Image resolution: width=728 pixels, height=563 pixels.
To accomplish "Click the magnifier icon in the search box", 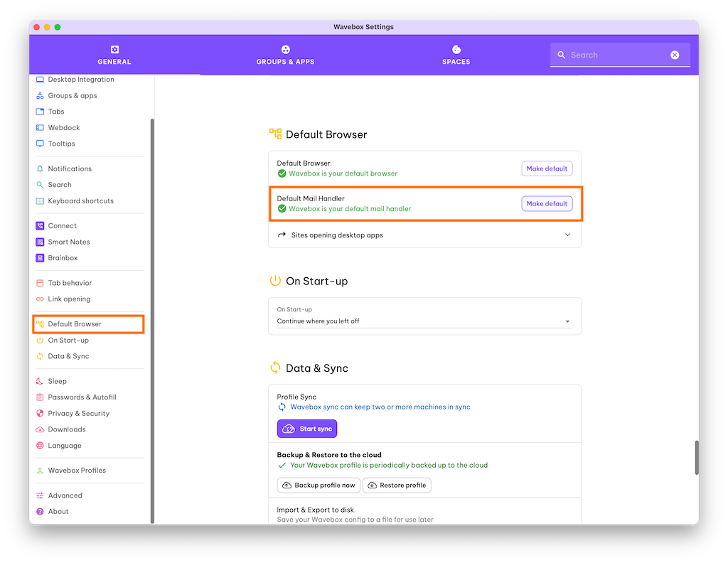I will (x=562, y=55).
